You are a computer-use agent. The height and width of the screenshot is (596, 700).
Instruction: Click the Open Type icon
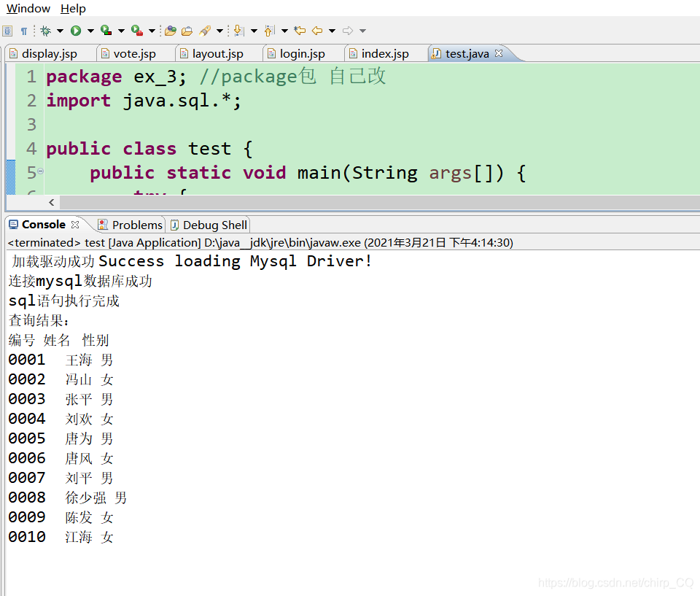171,31
